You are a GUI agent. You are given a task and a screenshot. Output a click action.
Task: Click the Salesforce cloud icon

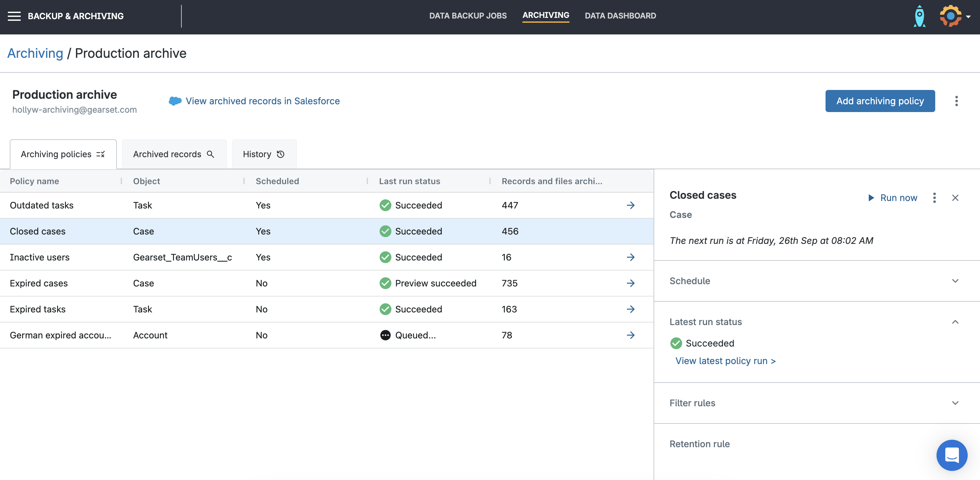click(x=175, y=101)
